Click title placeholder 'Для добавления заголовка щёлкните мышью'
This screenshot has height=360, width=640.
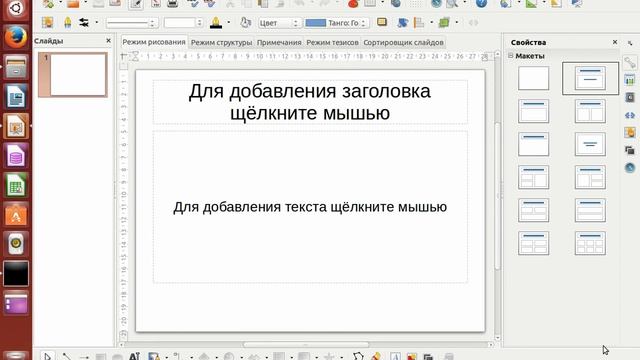[x=310, y=102]
